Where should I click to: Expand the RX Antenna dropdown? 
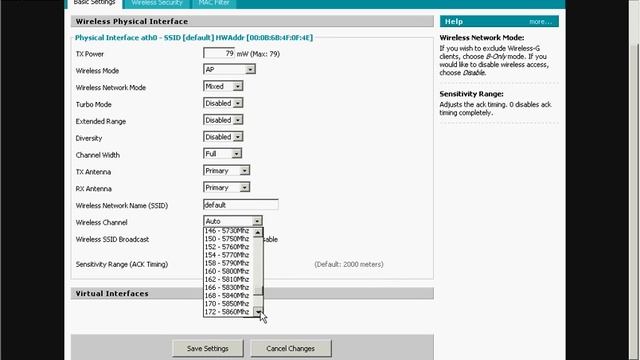[227, 187]
